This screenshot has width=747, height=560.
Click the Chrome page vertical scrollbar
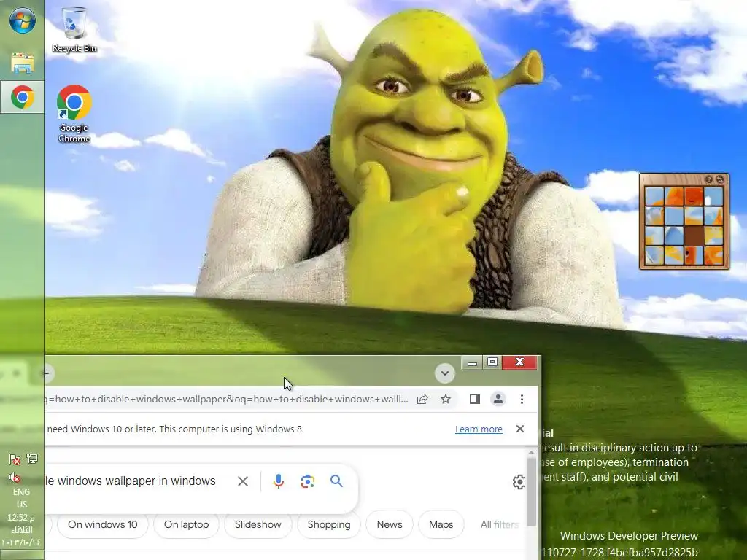pyautogui.click(x=531, y=491)
